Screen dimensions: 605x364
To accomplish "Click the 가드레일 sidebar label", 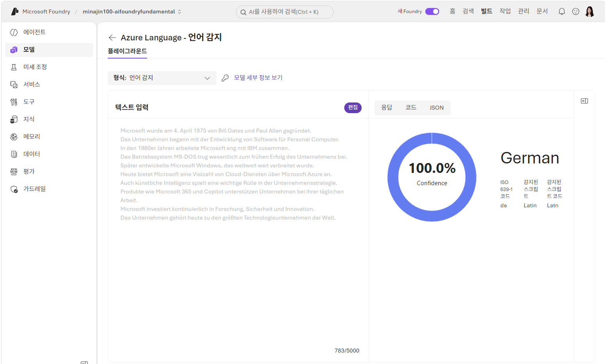I will click(x=34, y=189).
